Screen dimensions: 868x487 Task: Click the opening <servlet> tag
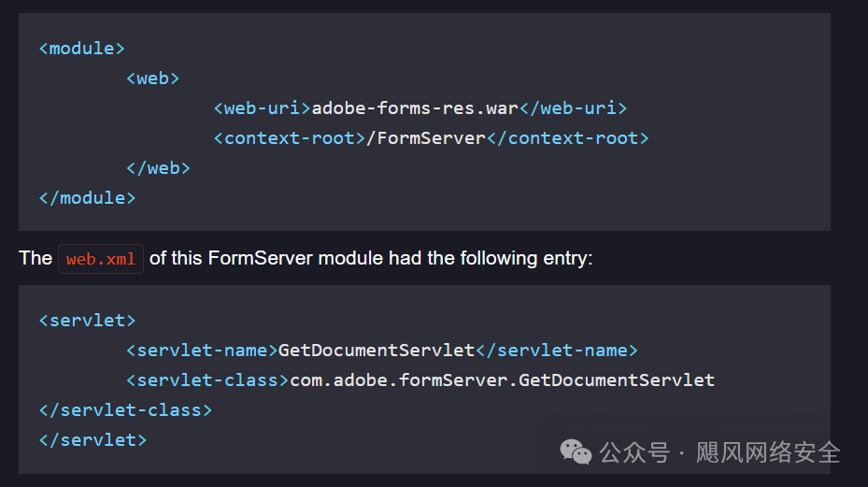tap(87, 321)
